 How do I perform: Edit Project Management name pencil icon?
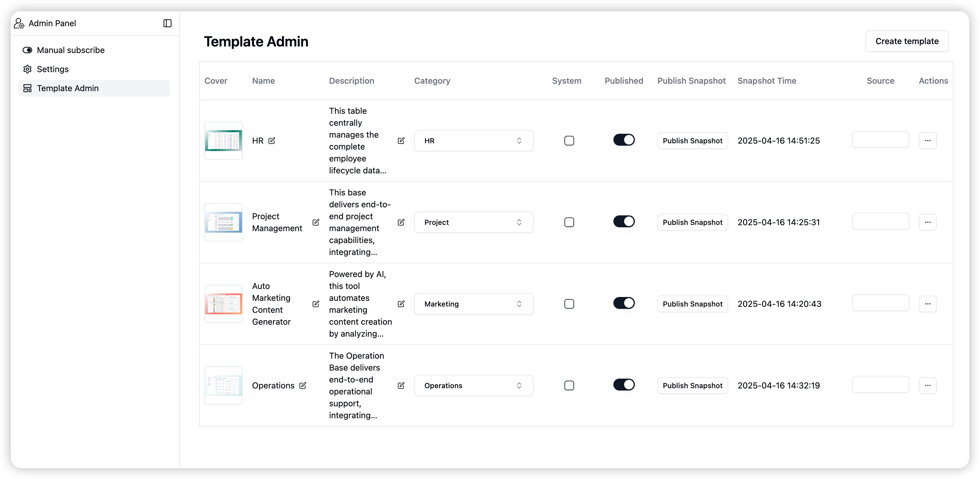click(x=316, y=222)
